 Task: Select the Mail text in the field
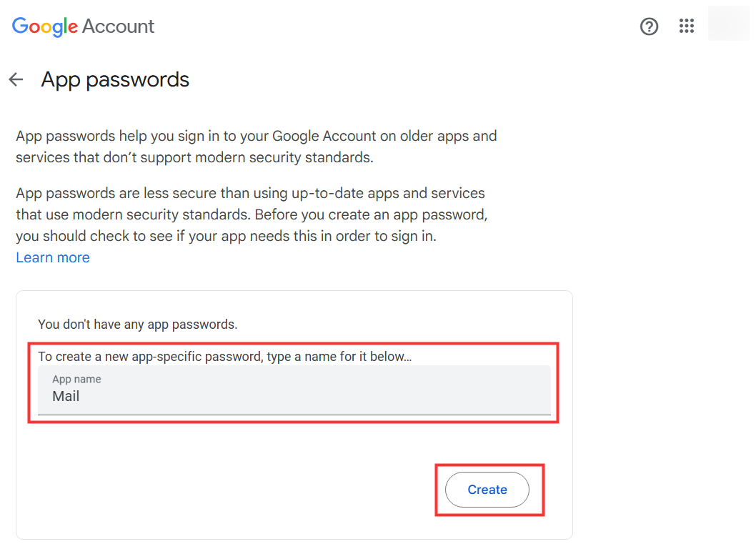(66, 396)
